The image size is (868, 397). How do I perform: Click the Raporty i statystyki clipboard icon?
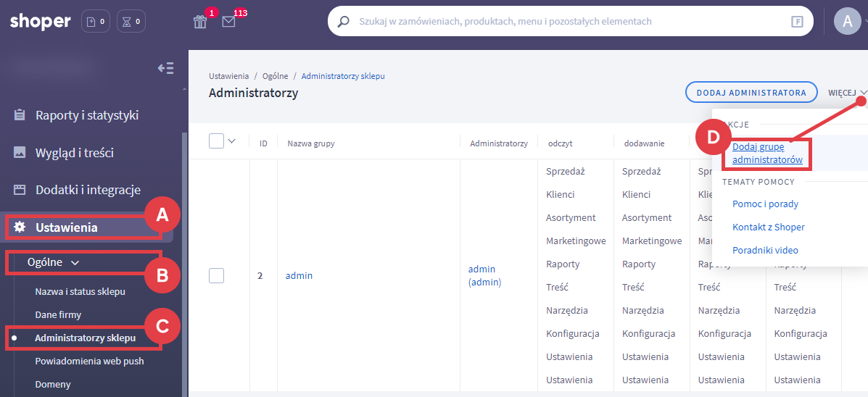[20, 115]
